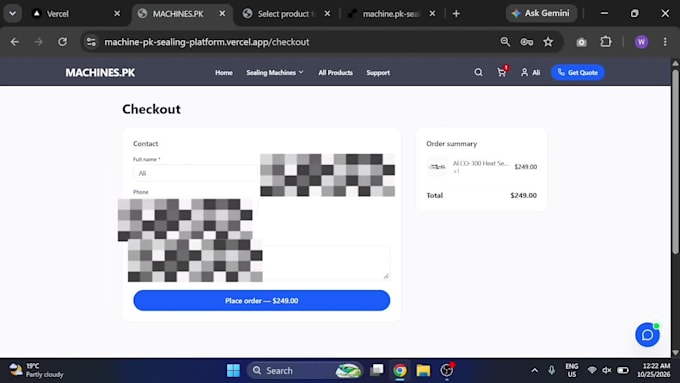Click the Order summary heading
Screen dimensions: 680x383
(451, 144)
